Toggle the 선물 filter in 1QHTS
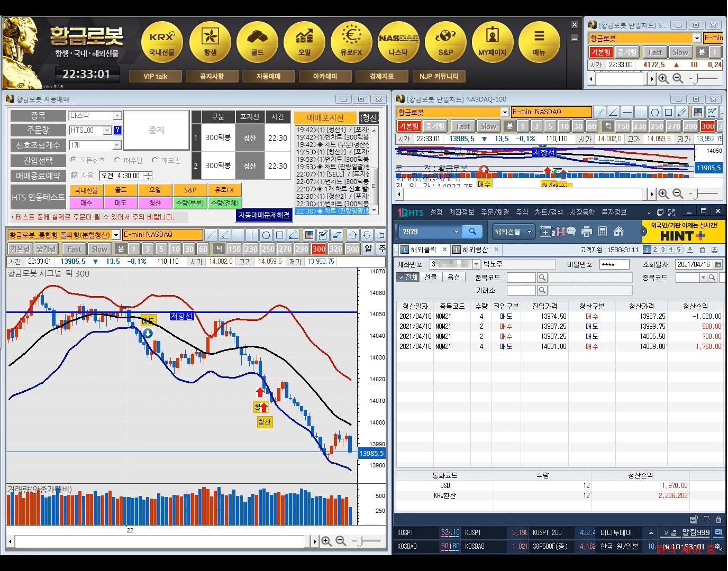The width and height of the screenshot is (728, 571). click(431, 277)
